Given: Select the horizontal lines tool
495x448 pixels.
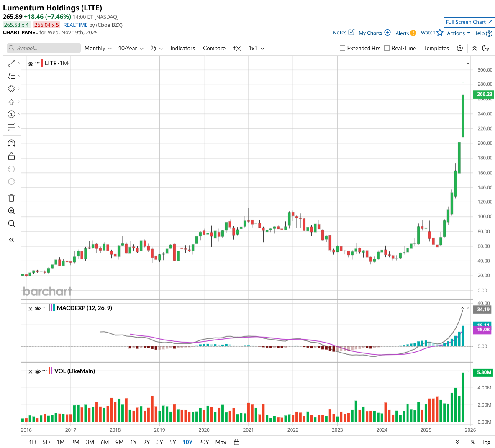Looking at the screenshot, I should pyautogui.click(x=11, y=127).
